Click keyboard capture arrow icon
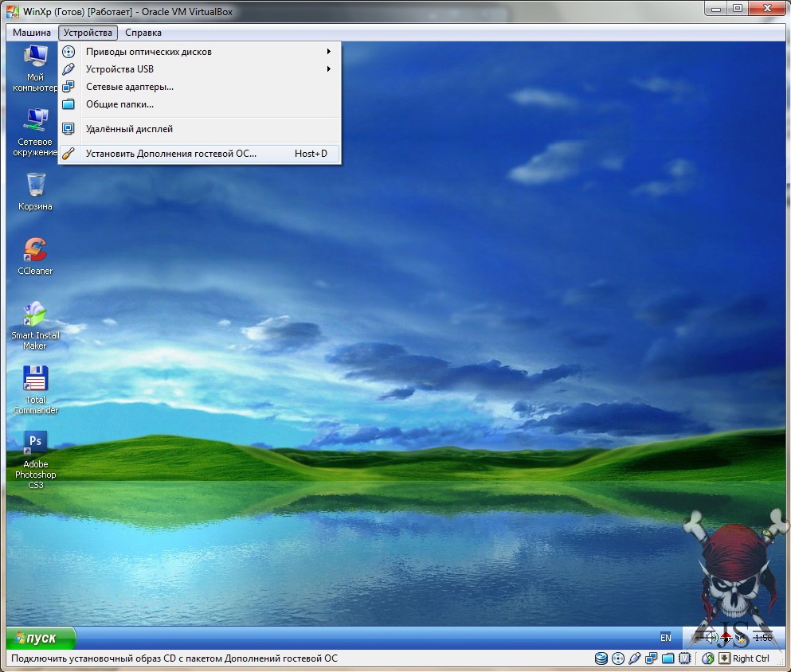This screenshot has height=672, width=791. (x=724, y=658)
